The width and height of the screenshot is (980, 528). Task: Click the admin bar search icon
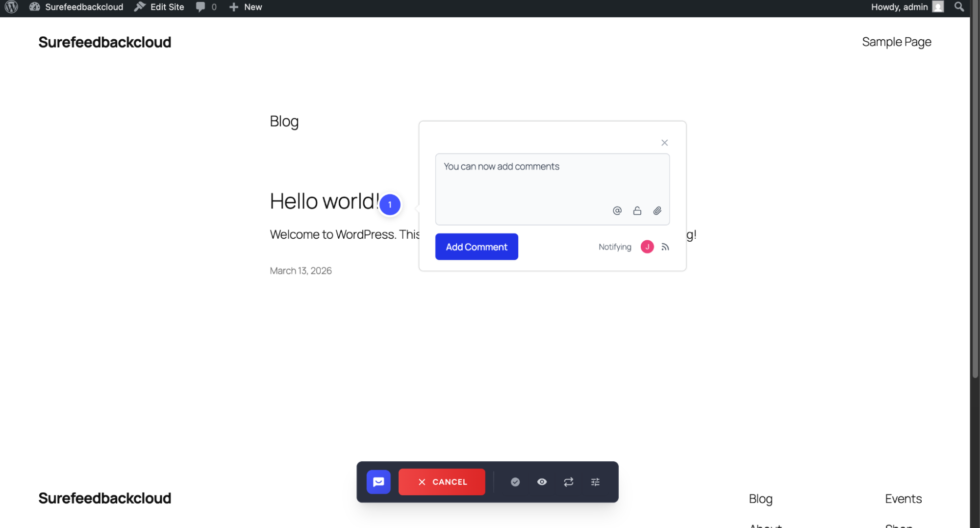click(959, 7)
